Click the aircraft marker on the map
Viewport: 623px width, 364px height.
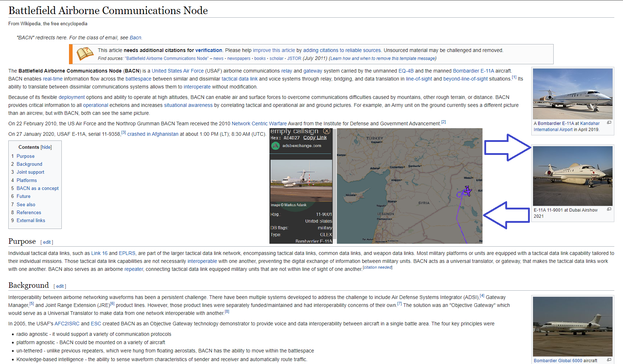(467, 191)
